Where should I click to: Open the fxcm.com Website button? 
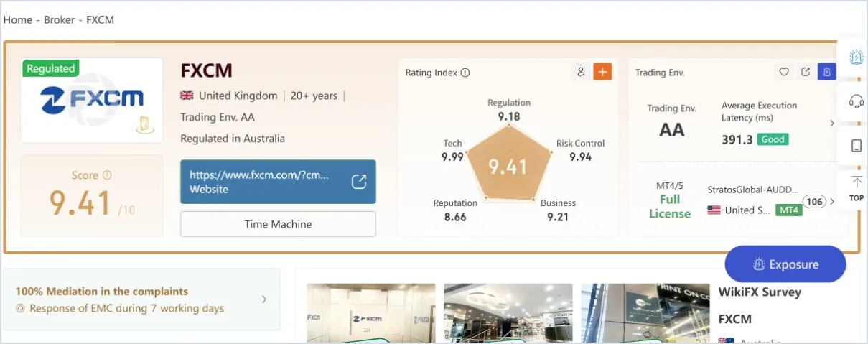coord(278,182)
